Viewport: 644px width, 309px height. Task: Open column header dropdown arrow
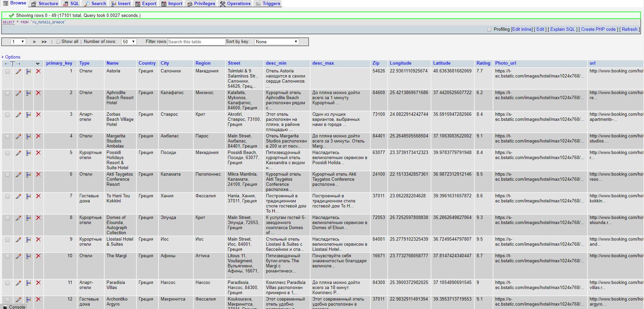coord(38,64)
